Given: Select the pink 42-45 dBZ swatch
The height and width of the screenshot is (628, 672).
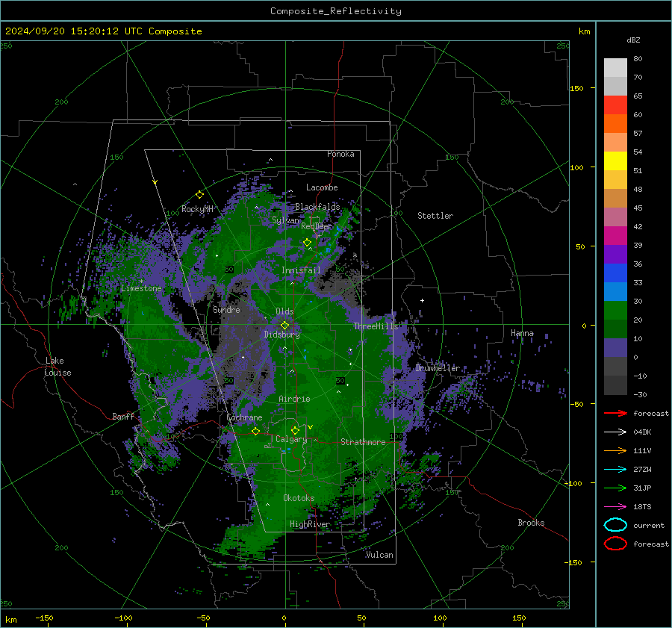Looking at the screenshot, I should 615,217.
